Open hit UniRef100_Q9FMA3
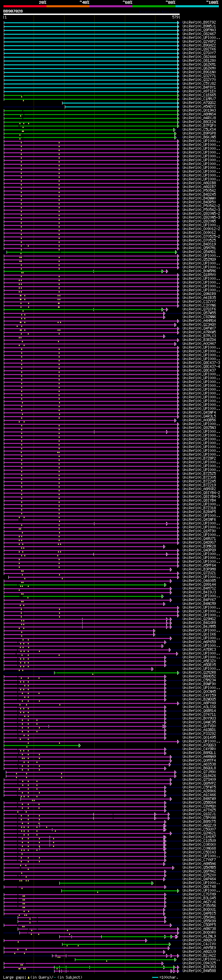222x980 pixels. [x=199, y=30]
